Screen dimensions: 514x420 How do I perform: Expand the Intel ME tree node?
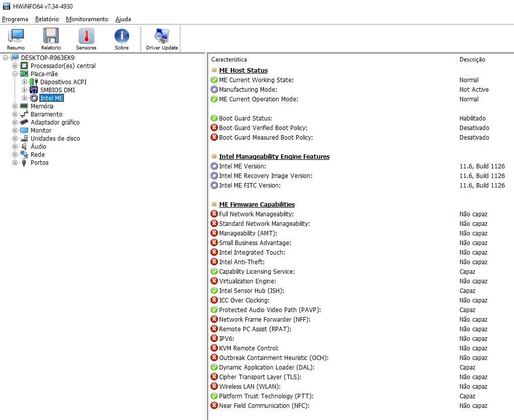click(24, 98)
